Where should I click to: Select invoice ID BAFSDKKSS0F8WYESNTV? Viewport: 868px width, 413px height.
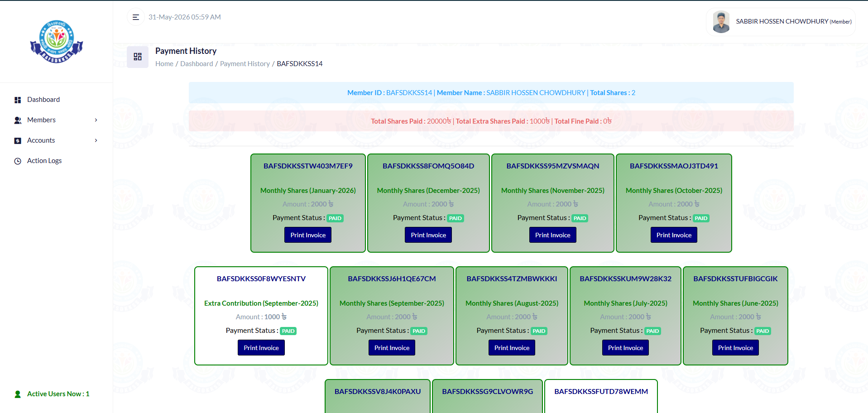click(261, 279)
